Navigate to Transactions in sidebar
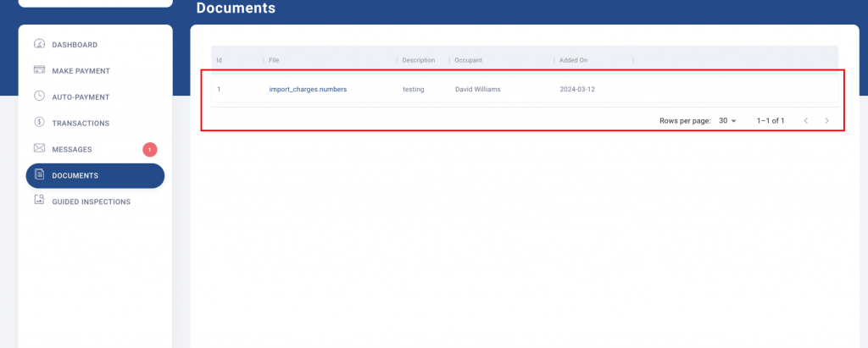The width and height of the screenshot is (868, 348). pyautogui.click(x=81, y=124)
